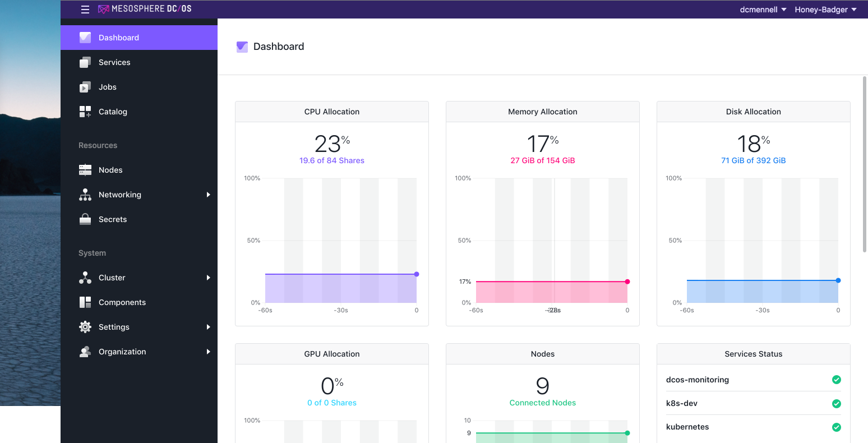This screenshot has width=868, height=443.
Task: Expand the Cluster submenu arrow
Action: click(x=208, y=278)
